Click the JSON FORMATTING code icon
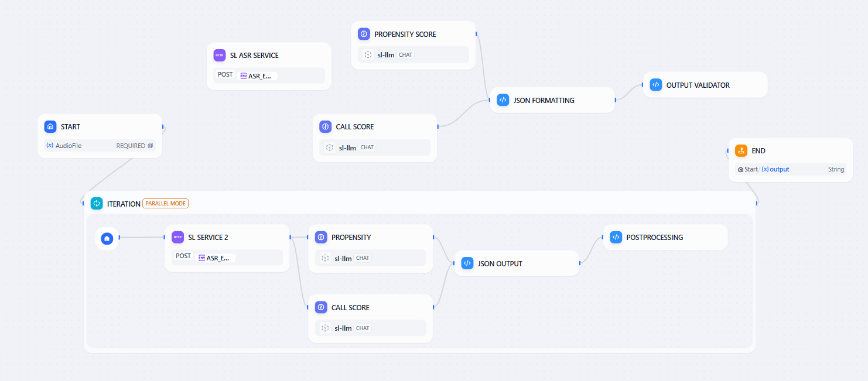Viewport: 868px width, 381px height. tap(503, 100)
